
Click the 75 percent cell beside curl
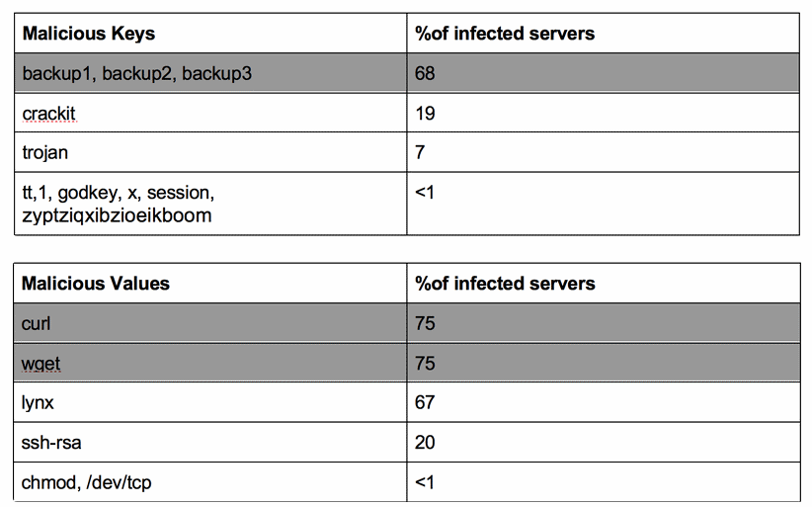(x=425, y=323)
